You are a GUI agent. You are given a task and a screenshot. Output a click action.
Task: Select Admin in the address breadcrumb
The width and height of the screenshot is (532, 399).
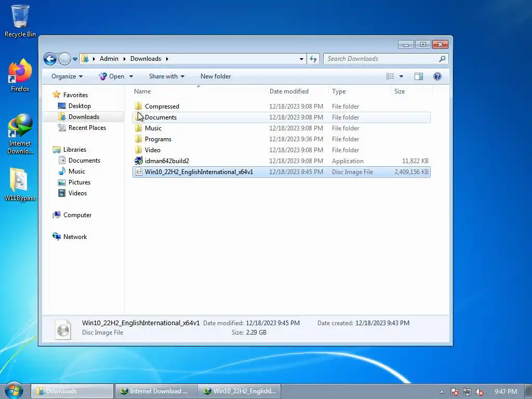[109, 59]
